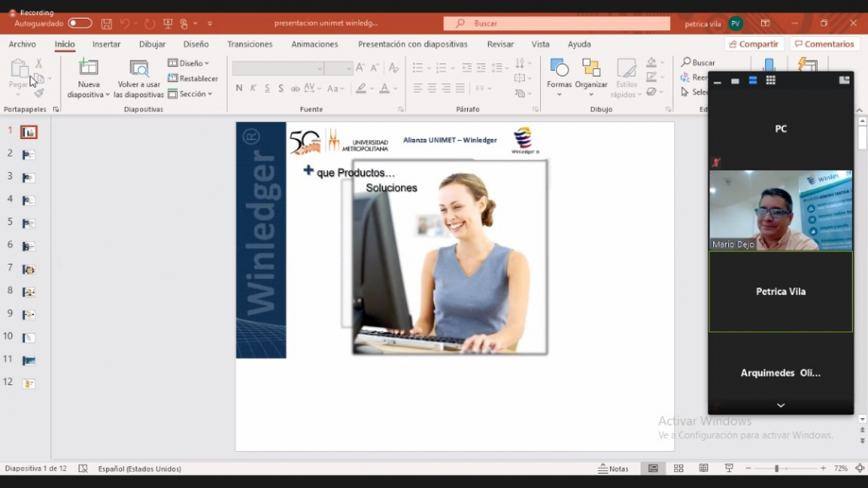Click the Buscar search field in title bar
Viewport: 868px width, 488px height.
[x=556, y=24]
